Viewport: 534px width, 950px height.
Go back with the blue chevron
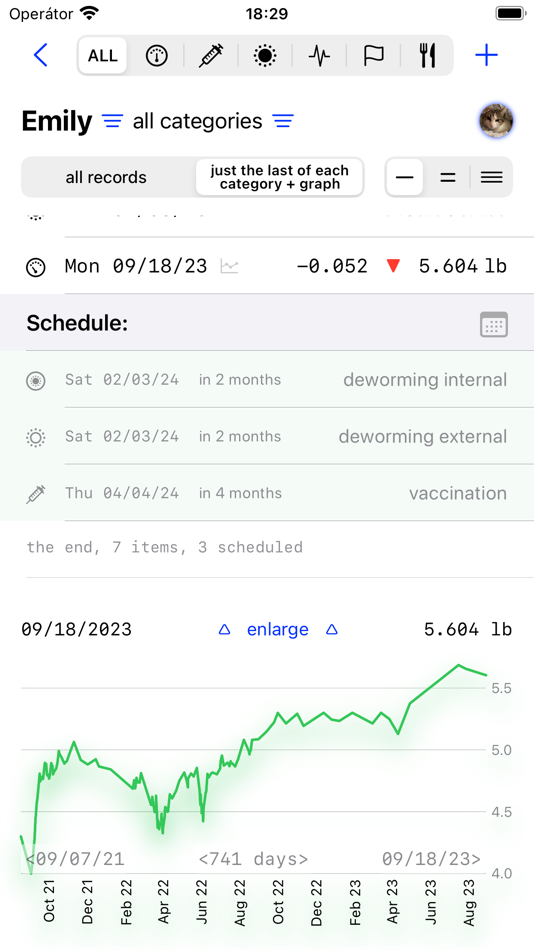[40, 55]
